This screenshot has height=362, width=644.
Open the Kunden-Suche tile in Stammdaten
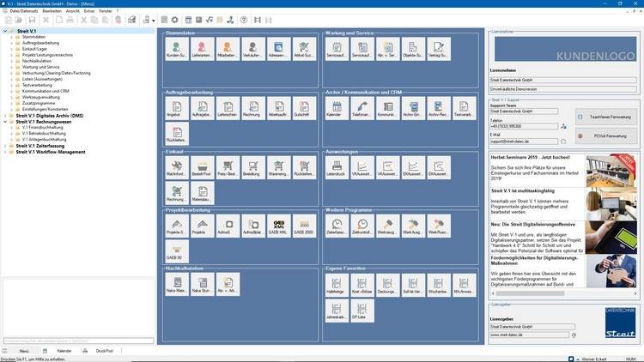click(x=177, y=51)
